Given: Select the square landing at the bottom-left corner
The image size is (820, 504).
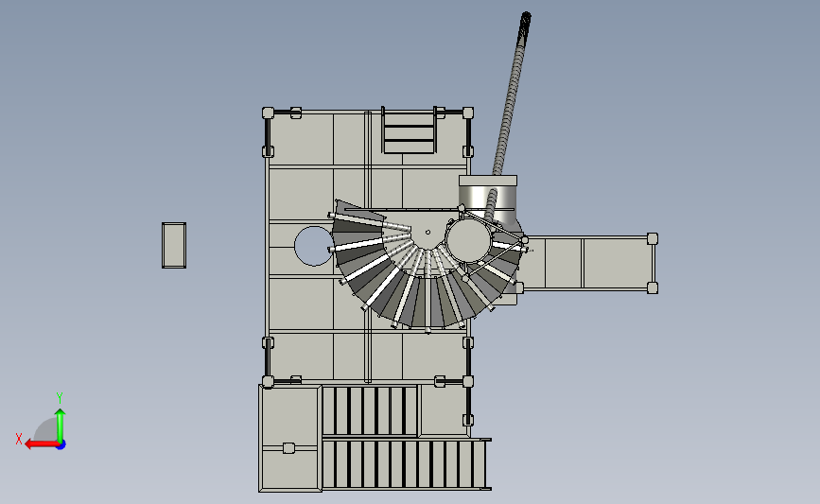Looking at the screenshot, I should (290, 438).
